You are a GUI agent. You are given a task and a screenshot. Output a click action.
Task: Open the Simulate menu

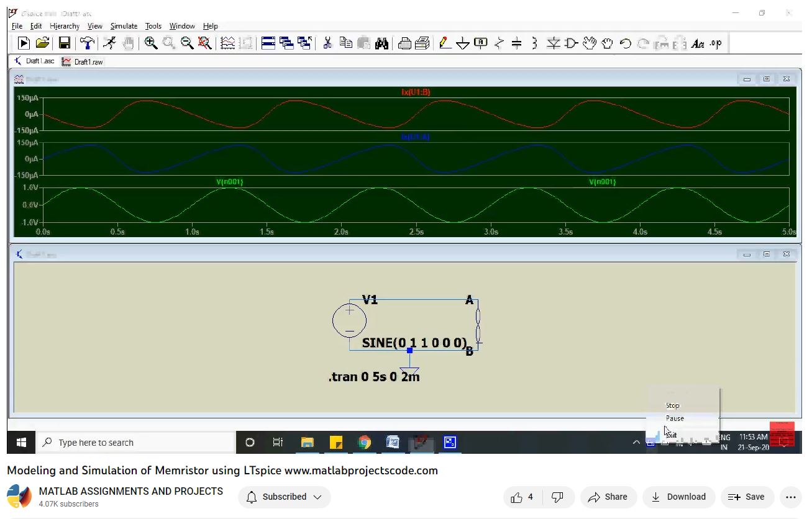[124, 26]
